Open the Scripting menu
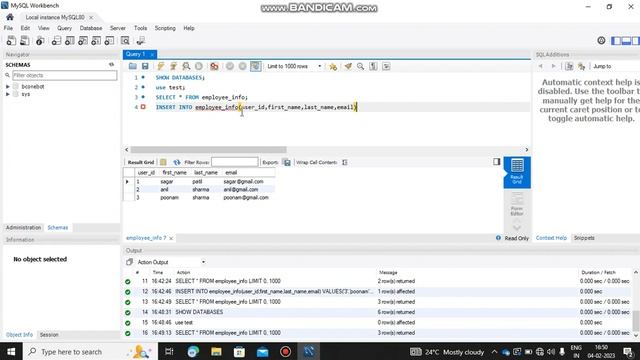Screen dimensions: 640x360 click(x=165, y=28)
